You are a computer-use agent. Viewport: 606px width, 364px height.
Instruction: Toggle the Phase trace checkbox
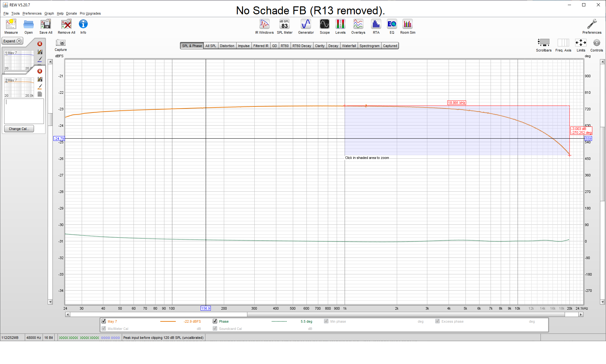215,321
